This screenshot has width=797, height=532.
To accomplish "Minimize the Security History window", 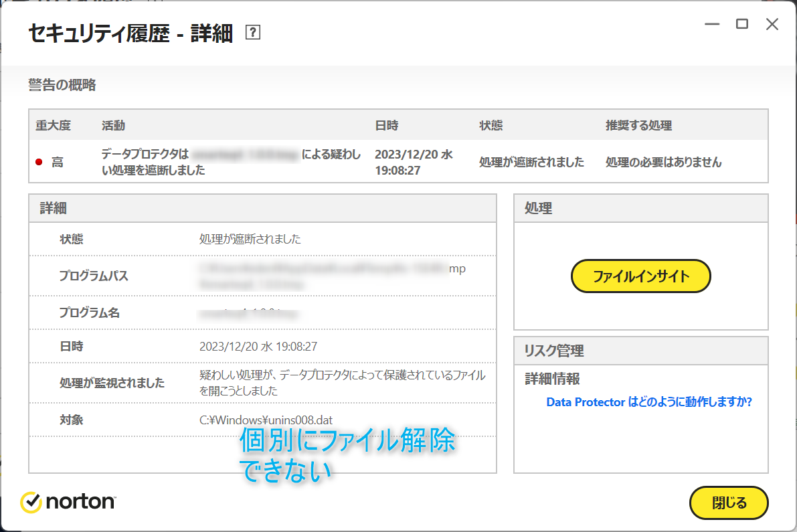I will click(712, 25).
